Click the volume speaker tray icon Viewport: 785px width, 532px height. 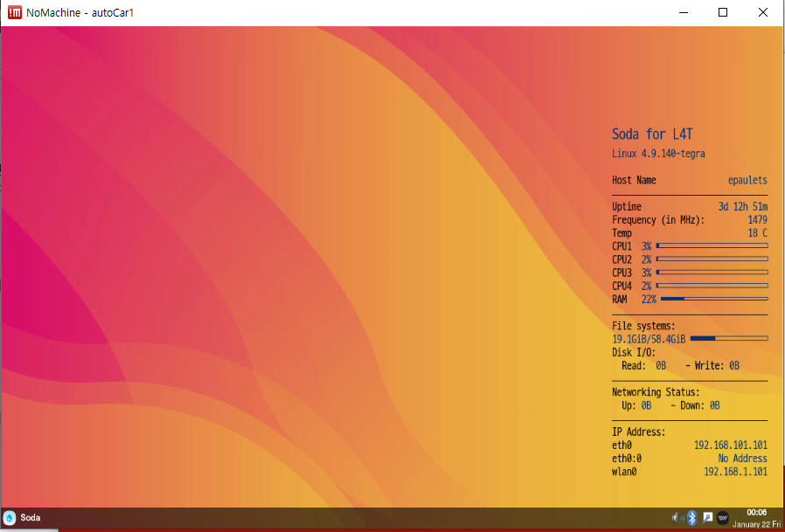point(677,517)
